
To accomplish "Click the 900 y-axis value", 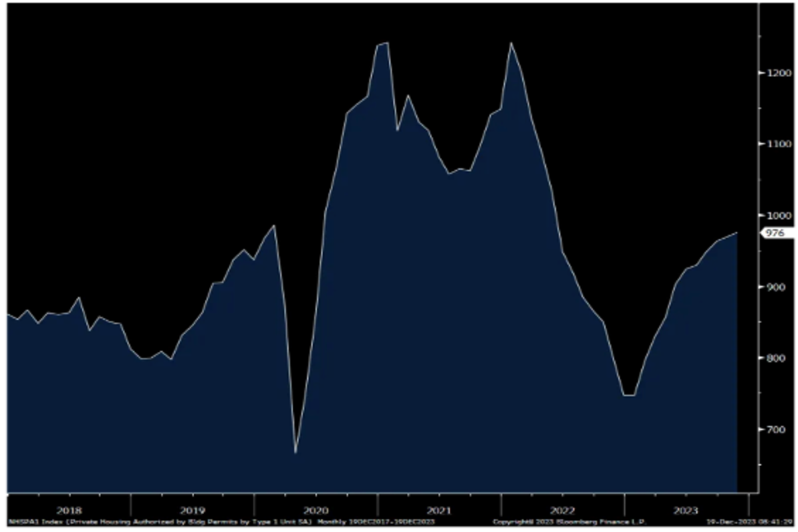I will coord(775,287).
